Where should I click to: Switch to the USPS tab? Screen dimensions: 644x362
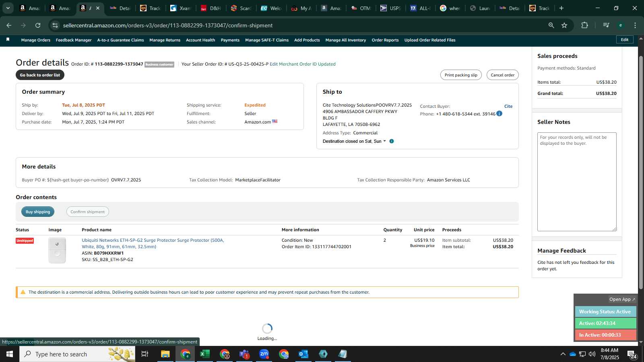click(391, 8)
